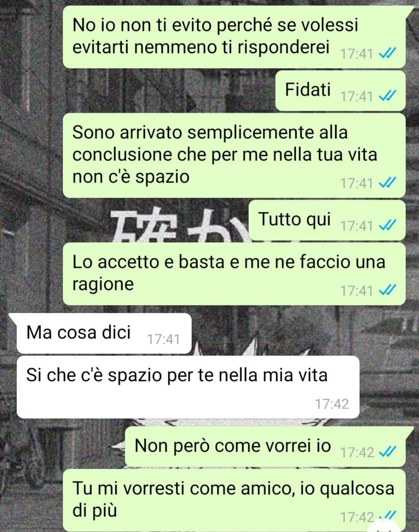Screen dimensions: 419x532
Task: Select the 'Si che c'è spazio per te' message
Action: coord(187,387)
